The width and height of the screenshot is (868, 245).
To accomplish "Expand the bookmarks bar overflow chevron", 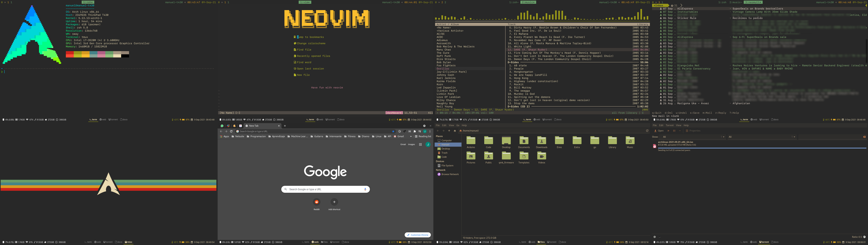I will coord(411,137).
